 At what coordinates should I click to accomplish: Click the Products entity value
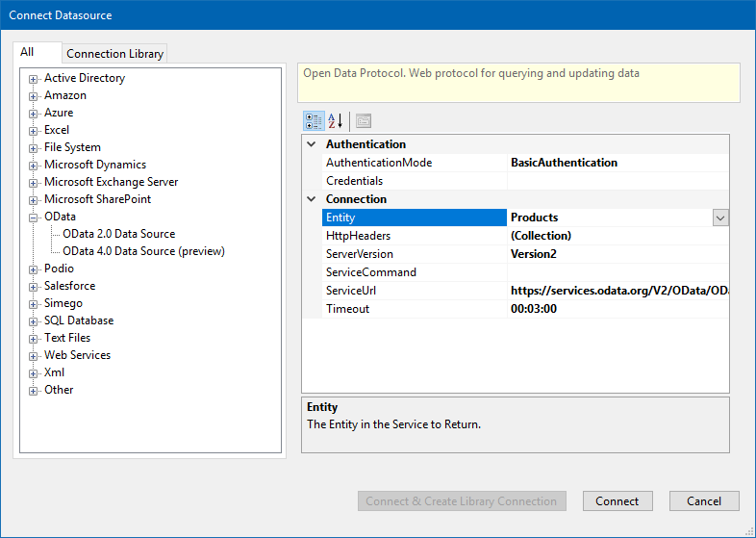click(534, 218)
